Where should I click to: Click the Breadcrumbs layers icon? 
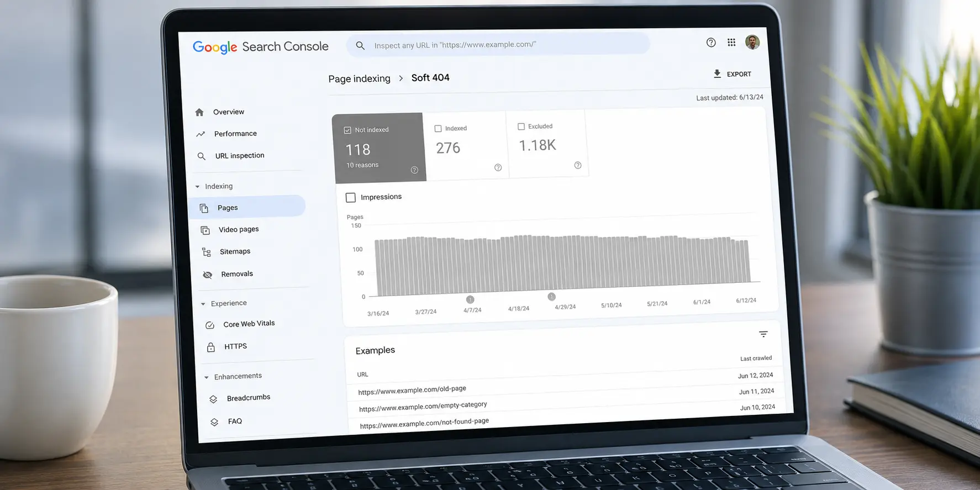[213, 399]
